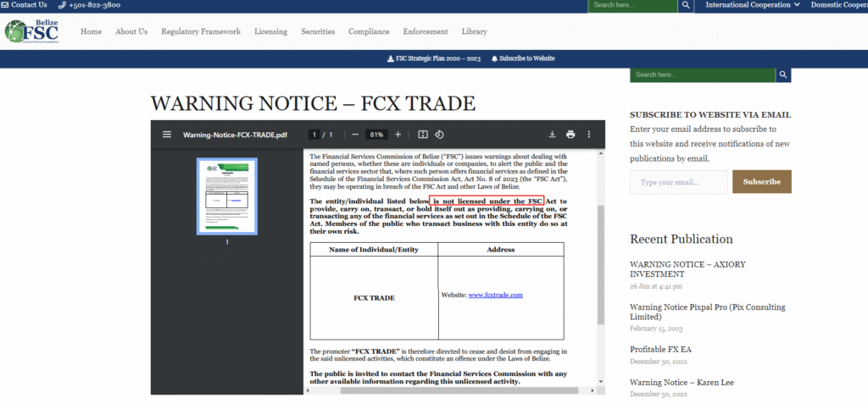Click the top header search magnifier button
Image resolution: width=868 pixels, height=403 pixels.
pos(687,5)
